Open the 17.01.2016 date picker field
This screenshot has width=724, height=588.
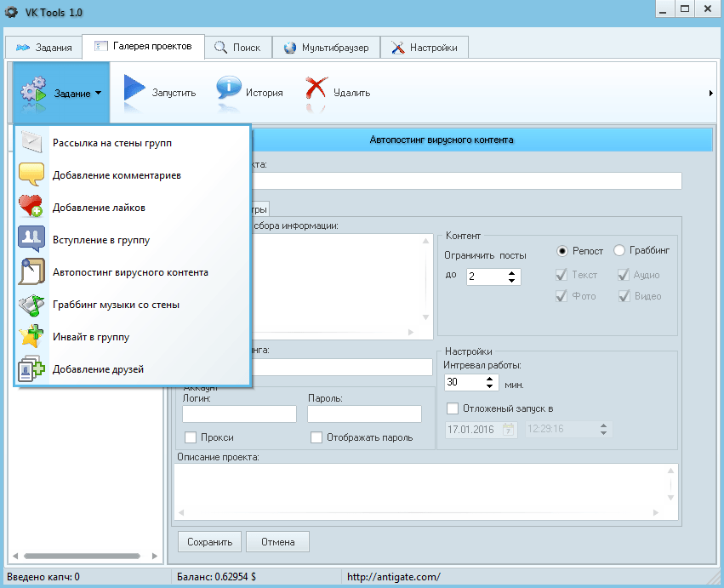pyautogui.click(x=482, y=429)
